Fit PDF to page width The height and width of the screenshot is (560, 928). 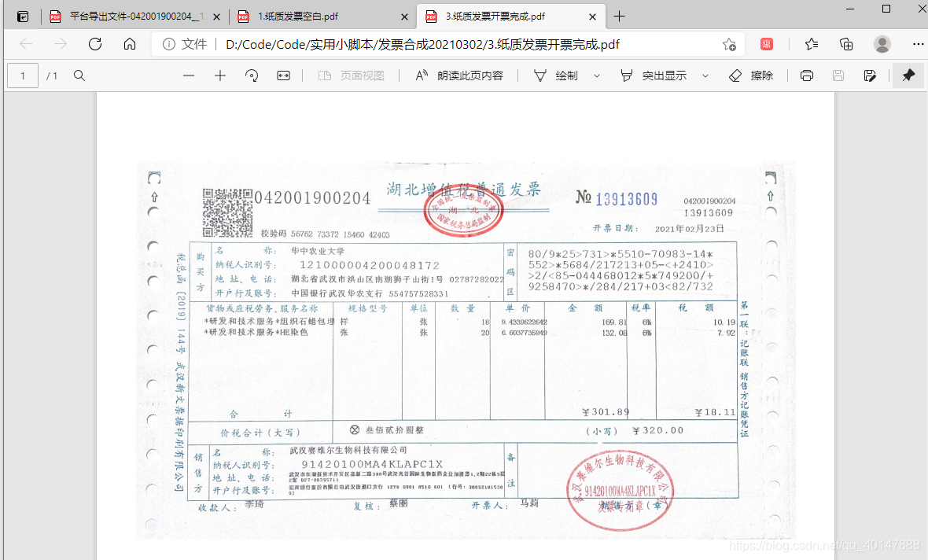click(283, 76)
